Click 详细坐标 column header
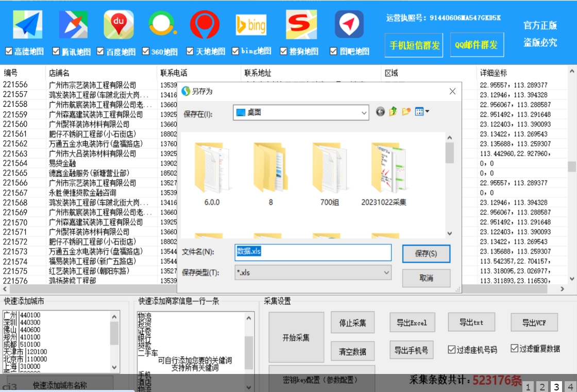 click(x=522, y=73)
